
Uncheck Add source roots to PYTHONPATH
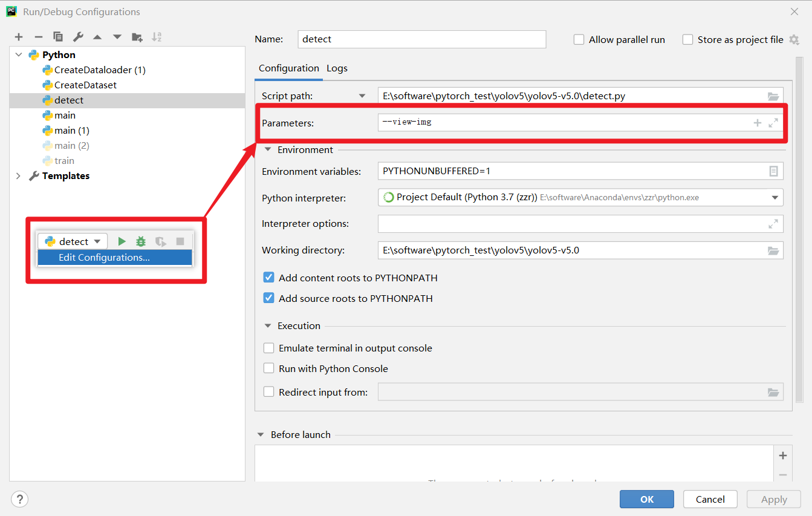(269, 298)
